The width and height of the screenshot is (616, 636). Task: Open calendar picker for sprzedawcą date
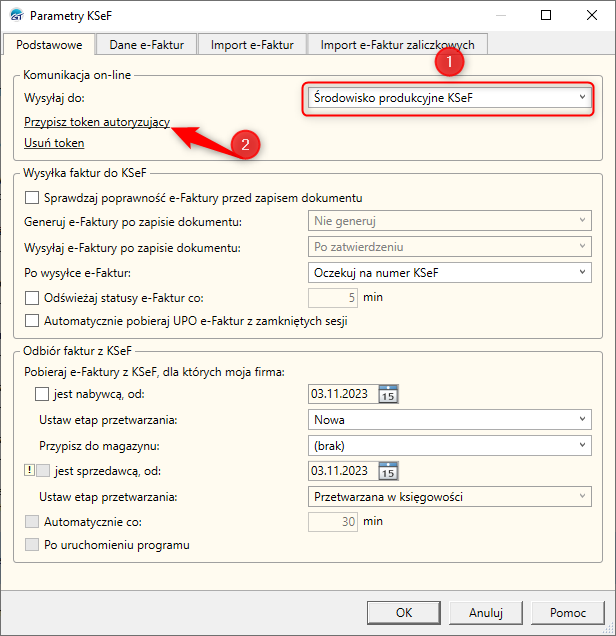pos(389,471)
